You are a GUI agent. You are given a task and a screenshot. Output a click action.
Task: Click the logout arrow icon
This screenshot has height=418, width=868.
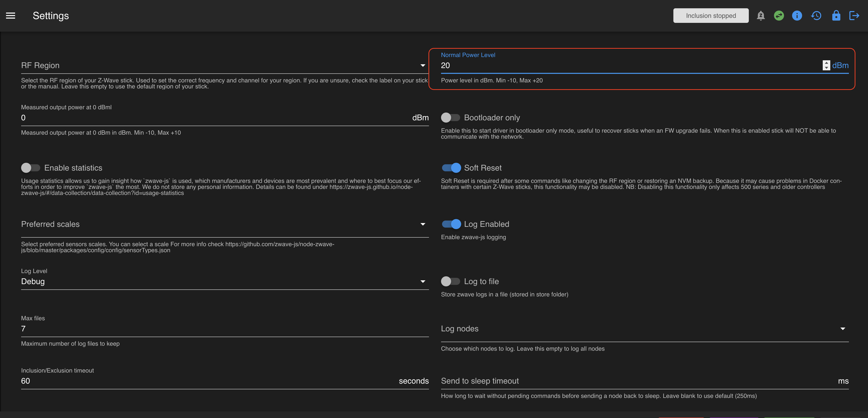pos(854,16)
